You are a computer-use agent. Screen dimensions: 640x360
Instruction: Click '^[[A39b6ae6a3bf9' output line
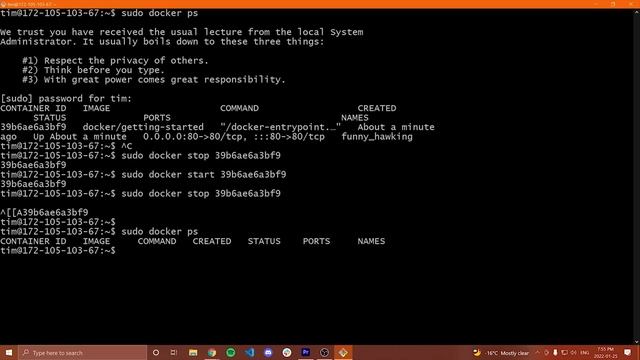[x=44, y=213]
